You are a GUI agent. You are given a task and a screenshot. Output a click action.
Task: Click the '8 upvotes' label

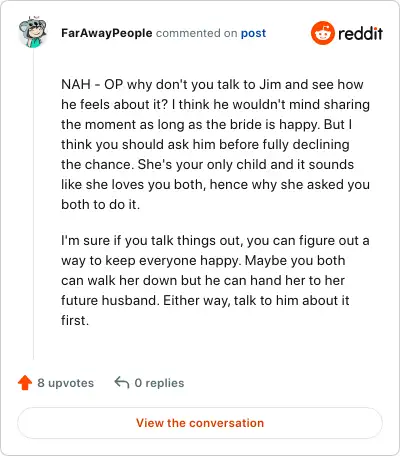[66, 383]
